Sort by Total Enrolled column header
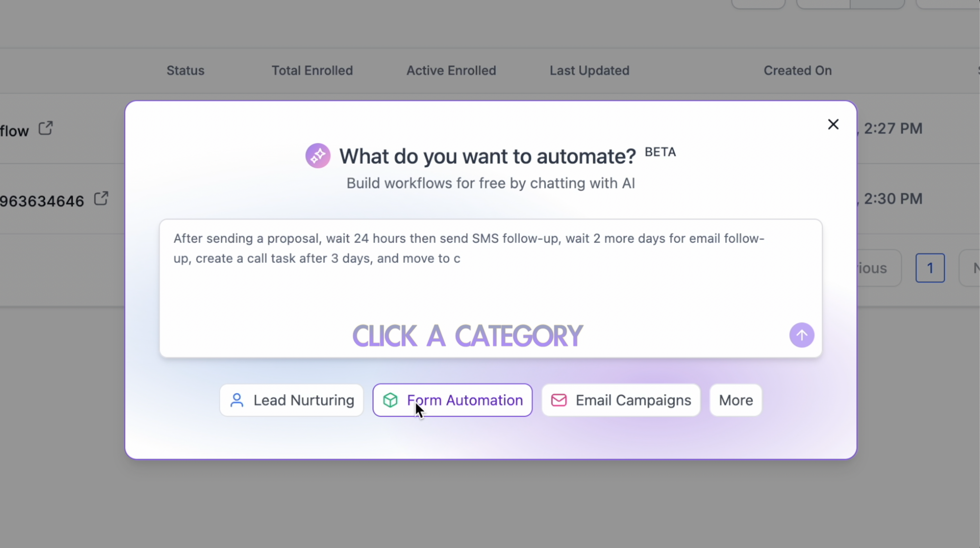Screen dimensions: 980x548 312,70
